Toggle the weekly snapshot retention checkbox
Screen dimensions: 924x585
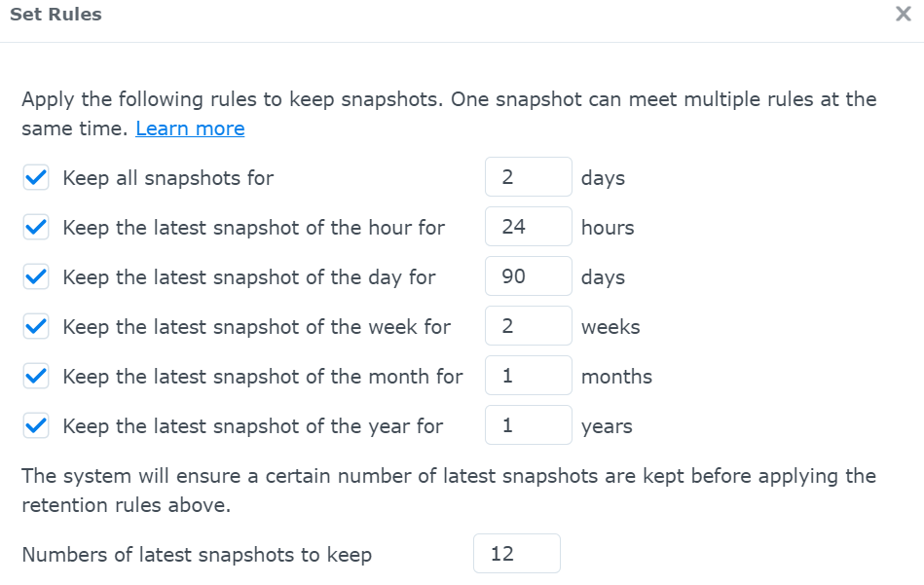[x=36, y=327]
